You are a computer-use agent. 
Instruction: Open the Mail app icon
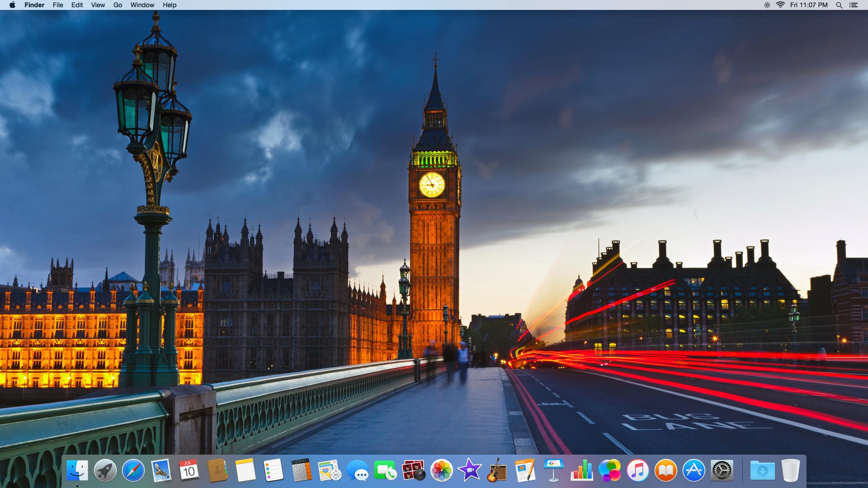(161, 471)
